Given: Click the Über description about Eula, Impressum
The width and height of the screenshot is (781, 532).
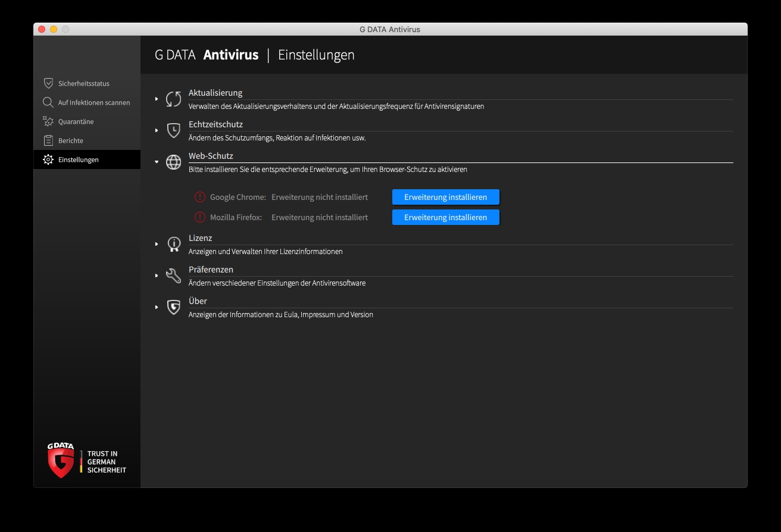Looking at the screenshot, I should click(281, 315).
